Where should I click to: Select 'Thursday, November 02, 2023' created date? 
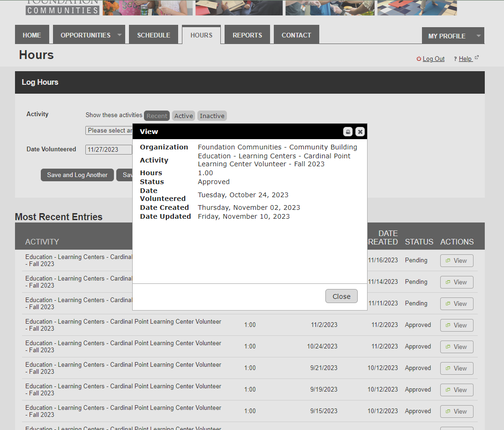pyautogui.click(x=249, y=208)
